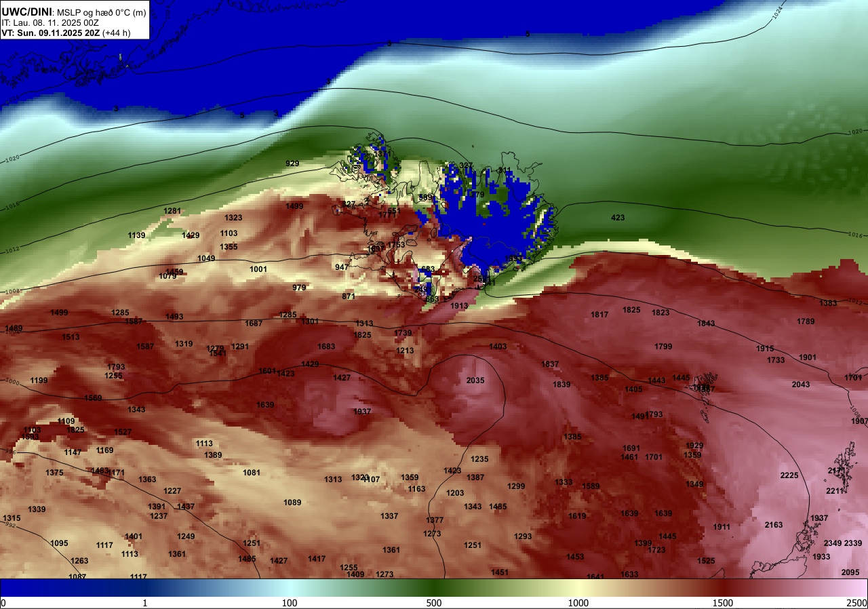868x609 pixels.
Task: Click the map value '1081'
Action: (252, 473)
